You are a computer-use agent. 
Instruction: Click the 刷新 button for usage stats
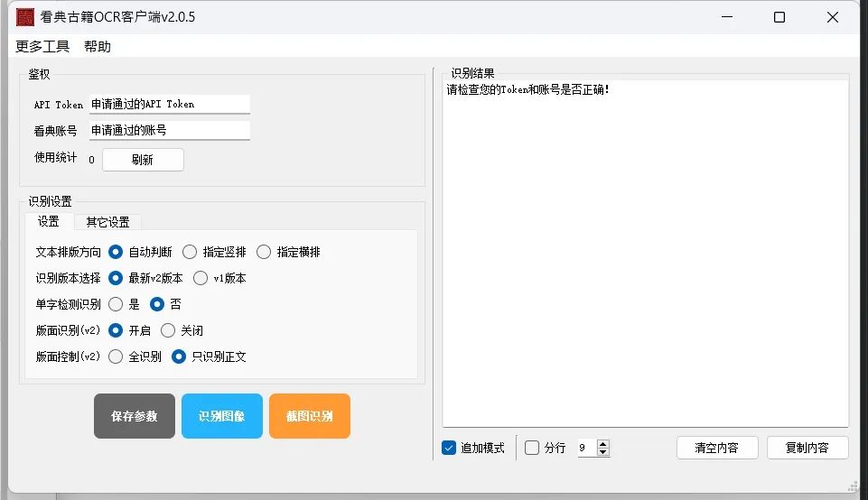pyautogui.click(x=143, y=160)
